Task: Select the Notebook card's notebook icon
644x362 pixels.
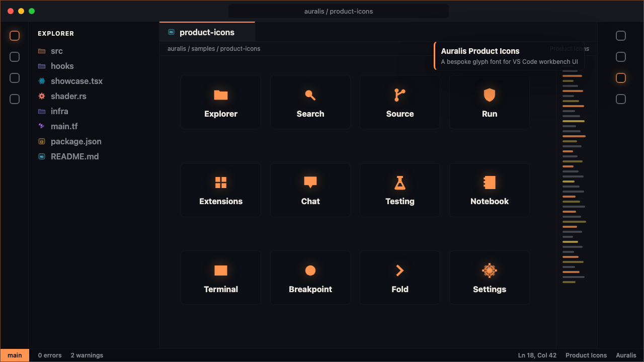Action: point(490,183)
